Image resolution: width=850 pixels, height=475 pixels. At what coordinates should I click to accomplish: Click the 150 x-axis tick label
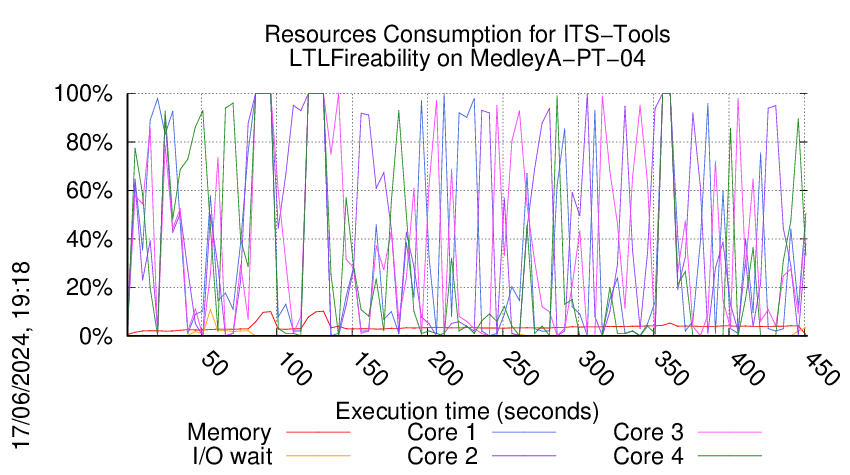point(369,369)
